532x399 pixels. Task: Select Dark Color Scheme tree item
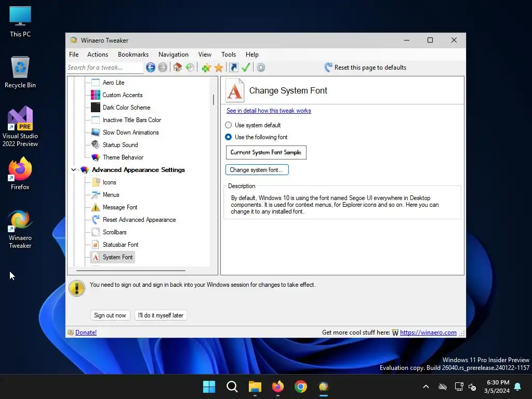[x=126, y=108]
